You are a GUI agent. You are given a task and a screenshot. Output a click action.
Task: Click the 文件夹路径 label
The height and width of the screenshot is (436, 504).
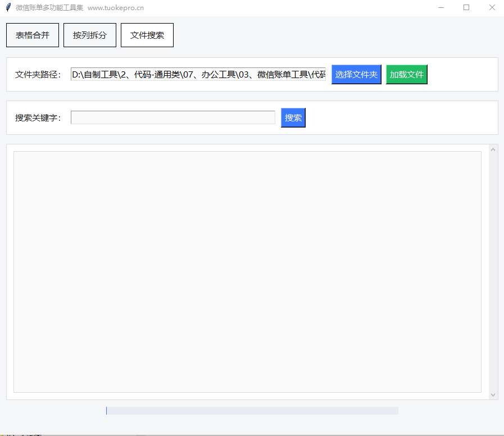(38, 75)
